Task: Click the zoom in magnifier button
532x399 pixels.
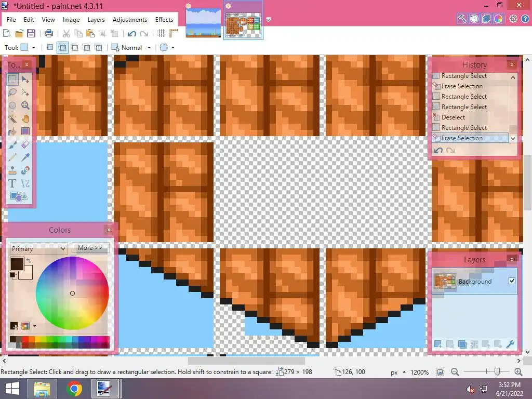Action: 518,372
